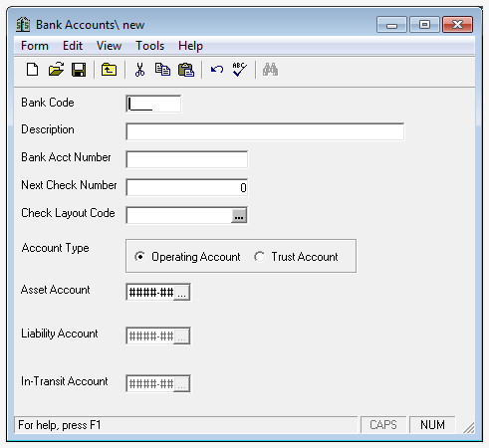Viewport: 489px width, 448px height.
Task: Click the Bank Acct Number field
Action: [x=187, y=159]
